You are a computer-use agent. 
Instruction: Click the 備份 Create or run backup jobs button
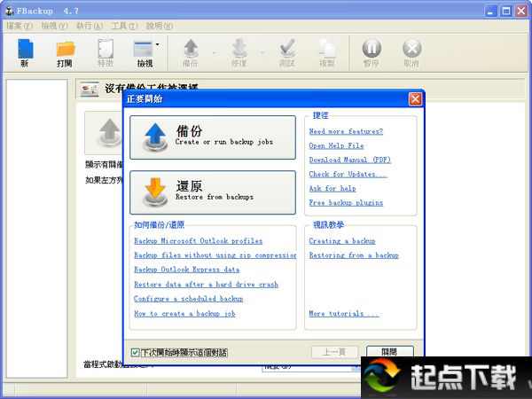pos(213,137)
